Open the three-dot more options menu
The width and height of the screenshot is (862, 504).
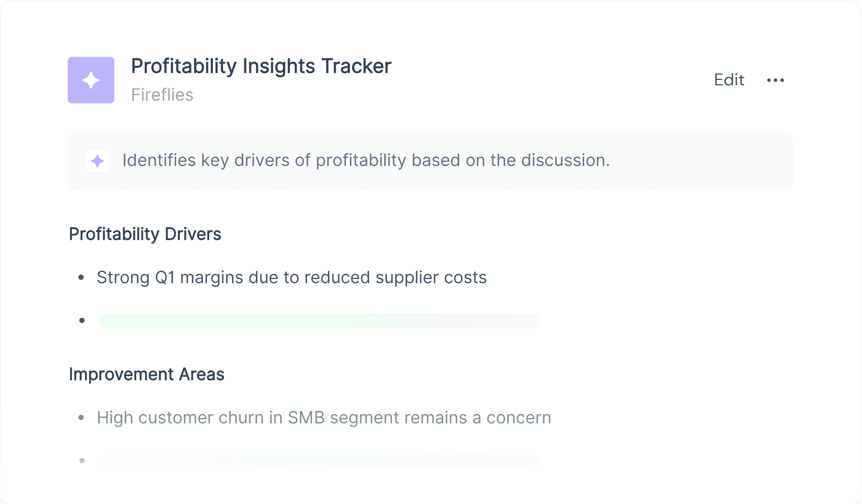(776, 80)
